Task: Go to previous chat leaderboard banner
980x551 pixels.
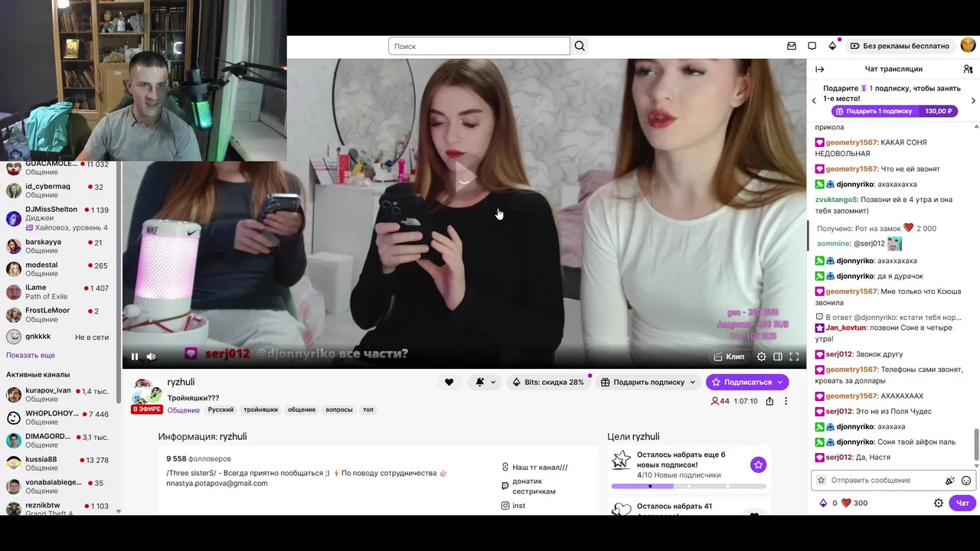Action: (x=814, y=100)
